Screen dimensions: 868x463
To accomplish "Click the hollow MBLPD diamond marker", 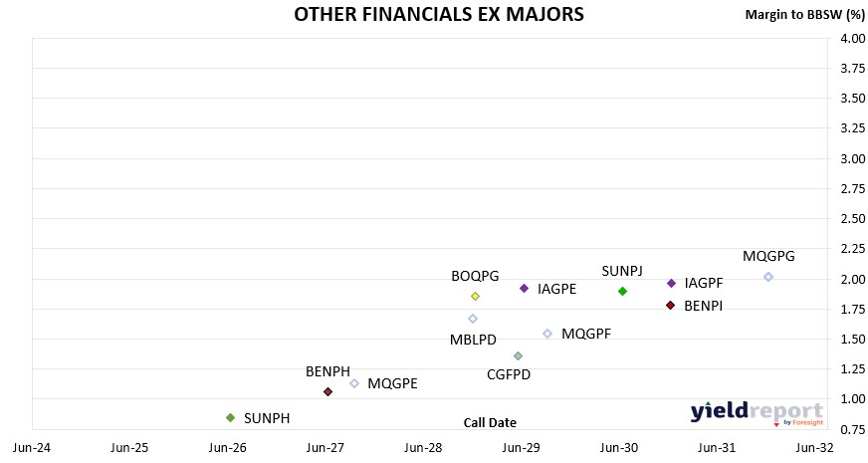I will pyautogui.click(x=473, y=319).
